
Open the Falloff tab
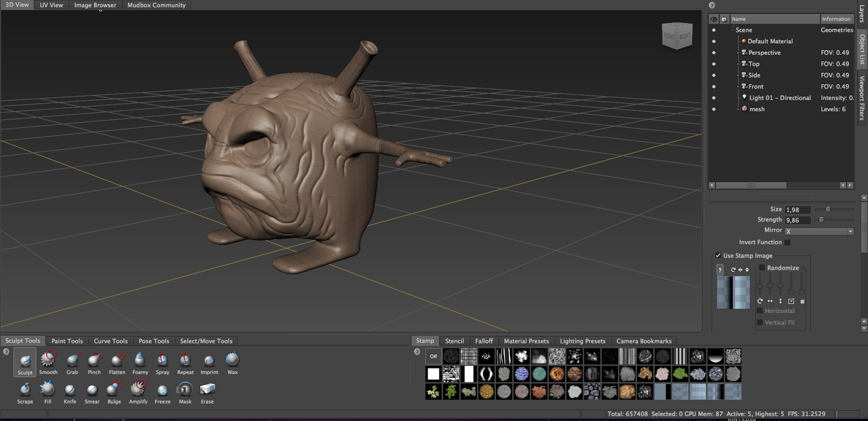click(x=484, y=341)
